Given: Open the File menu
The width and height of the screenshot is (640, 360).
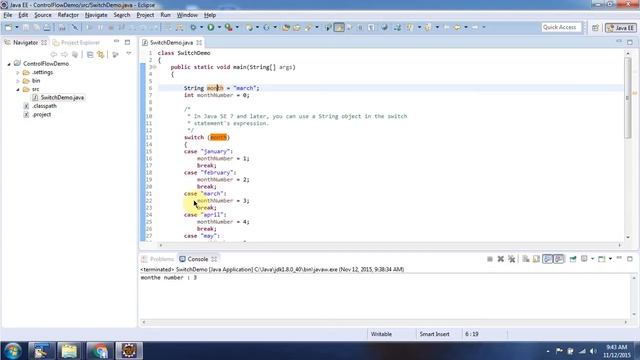Looking at the screenshot, I should (8, 15).
